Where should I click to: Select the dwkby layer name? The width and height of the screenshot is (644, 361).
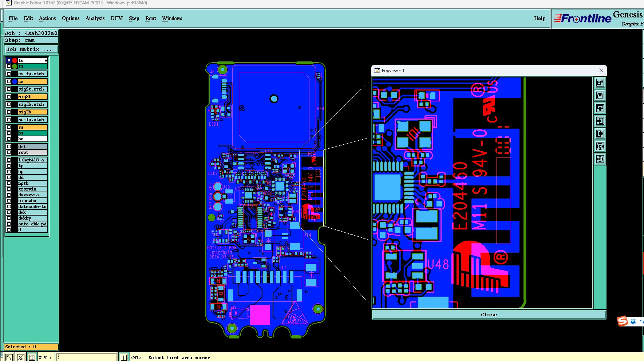tap(33, 218)
